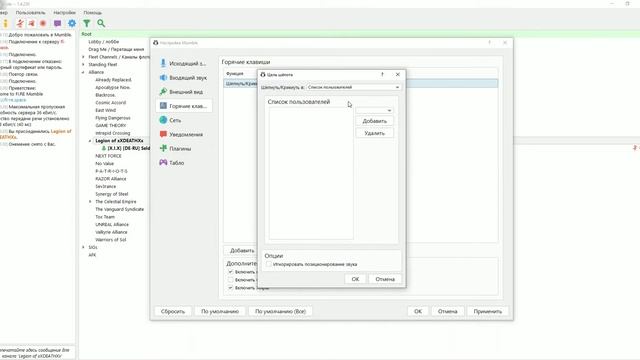Select the AFK channel
The image size is (640, 360).
pos(92,255)
